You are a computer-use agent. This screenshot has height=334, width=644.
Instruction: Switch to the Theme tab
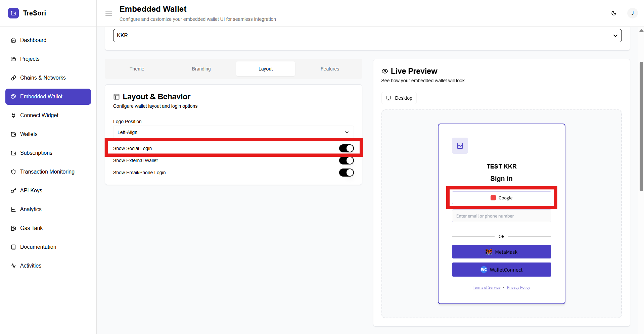pos(137,69)
